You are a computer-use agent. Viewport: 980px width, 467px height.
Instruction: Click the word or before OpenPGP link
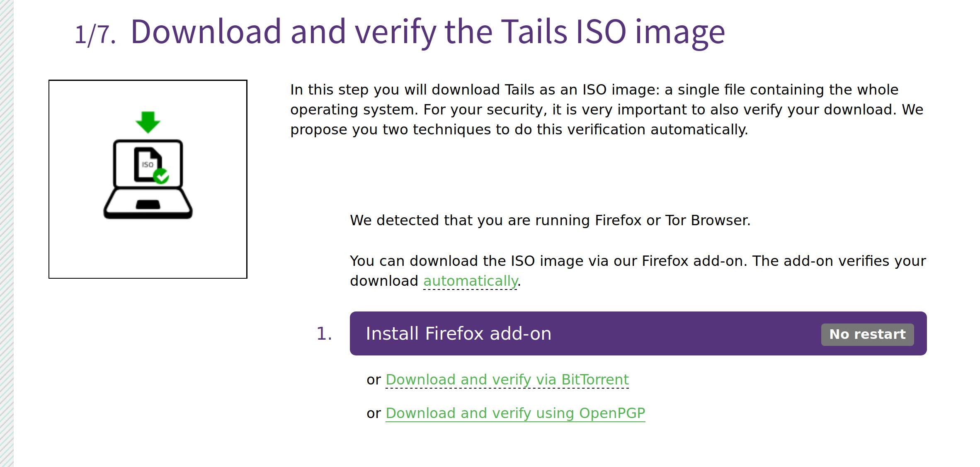pos(374,413)
